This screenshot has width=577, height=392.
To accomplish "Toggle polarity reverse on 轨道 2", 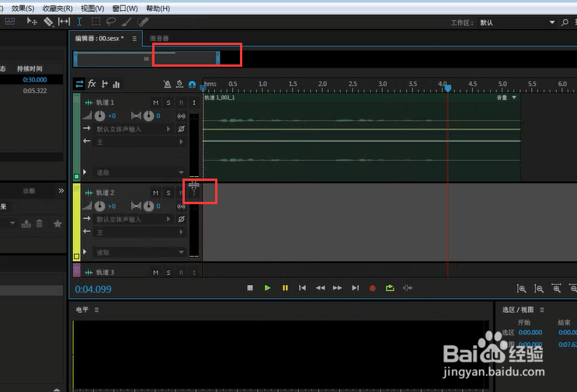I will point(181,219).
